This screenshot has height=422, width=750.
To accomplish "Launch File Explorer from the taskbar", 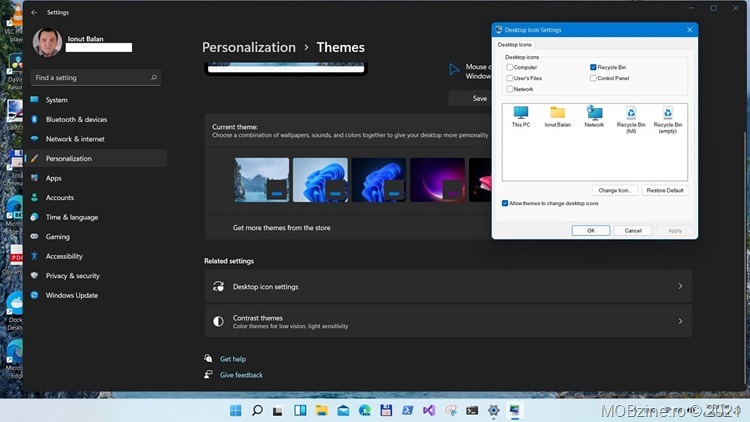I will point(321,410).
